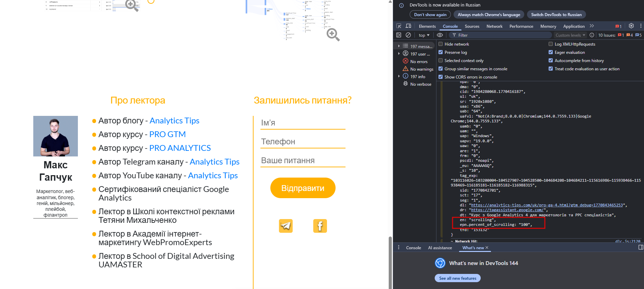The image size is (644, 289).
Task: Open the Performance tab
Action: point(521,26)
